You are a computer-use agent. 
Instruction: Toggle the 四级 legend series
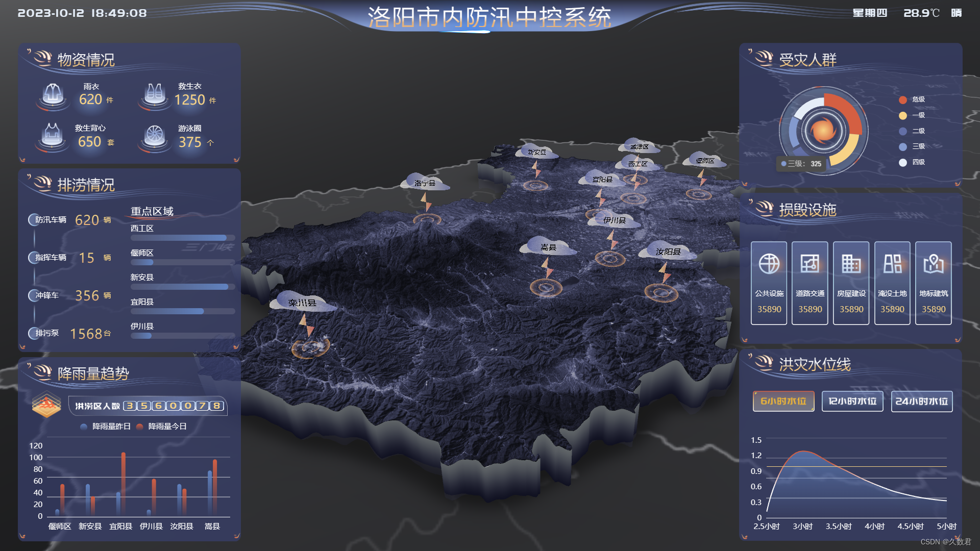(912, 162)
